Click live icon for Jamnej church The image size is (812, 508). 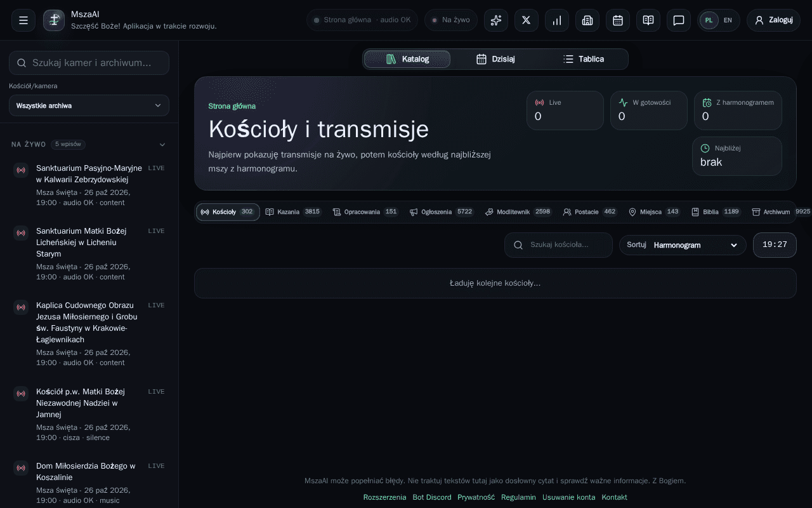tap(21, 394)
